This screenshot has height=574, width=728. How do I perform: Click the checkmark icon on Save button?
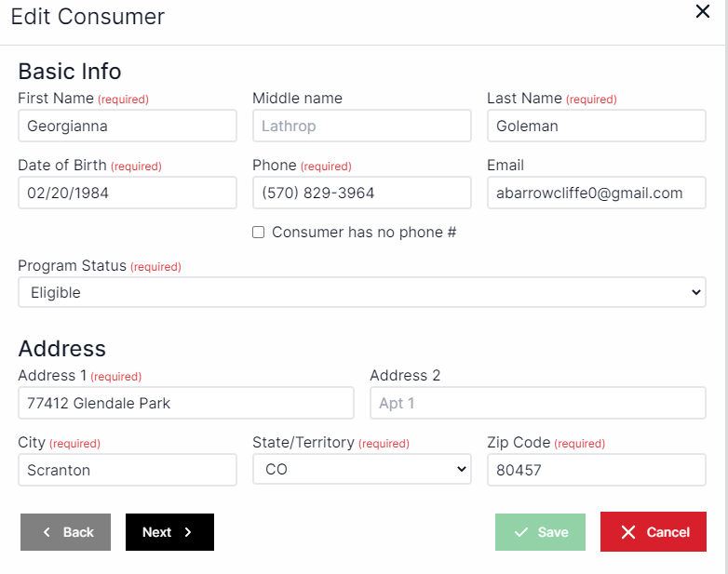(521, 532)
